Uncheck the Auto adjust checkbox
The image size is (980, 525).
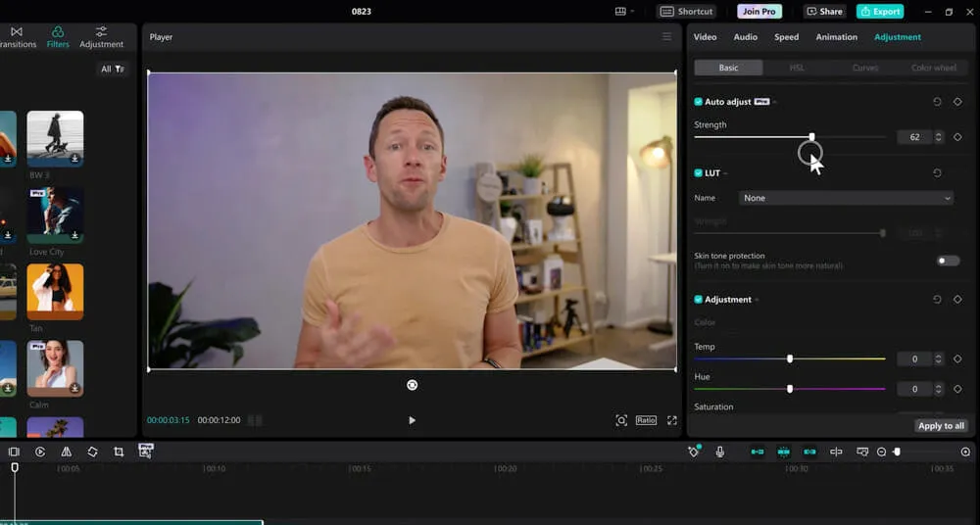coord(699,102)
